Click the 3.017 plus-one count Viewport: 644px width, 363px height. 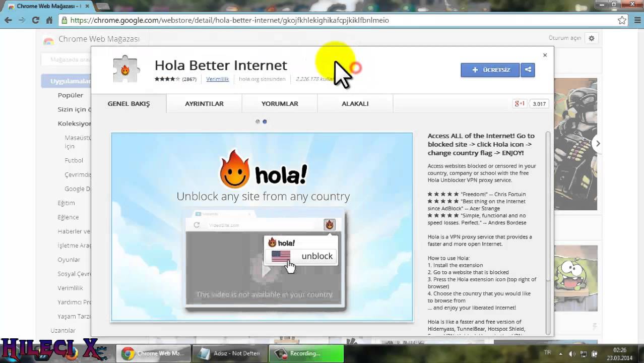[539, 104]
